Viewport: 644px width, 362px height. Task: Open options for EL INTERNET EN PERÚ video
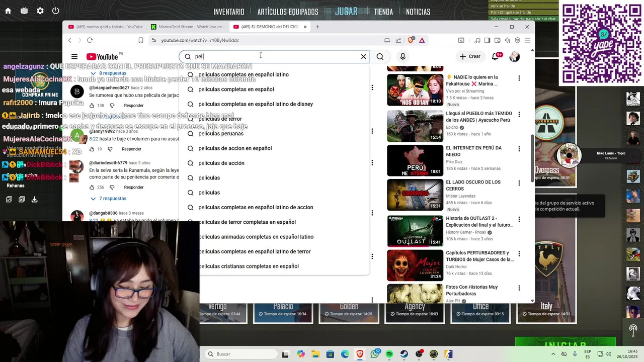pos(519,149)
